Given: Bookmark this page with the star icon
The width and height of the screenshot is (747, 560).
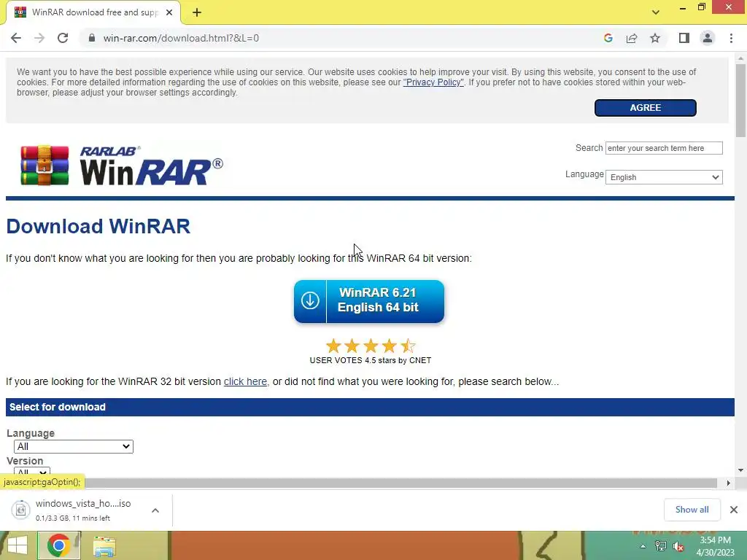Looking at the screenshot, I should coord(655,38).
